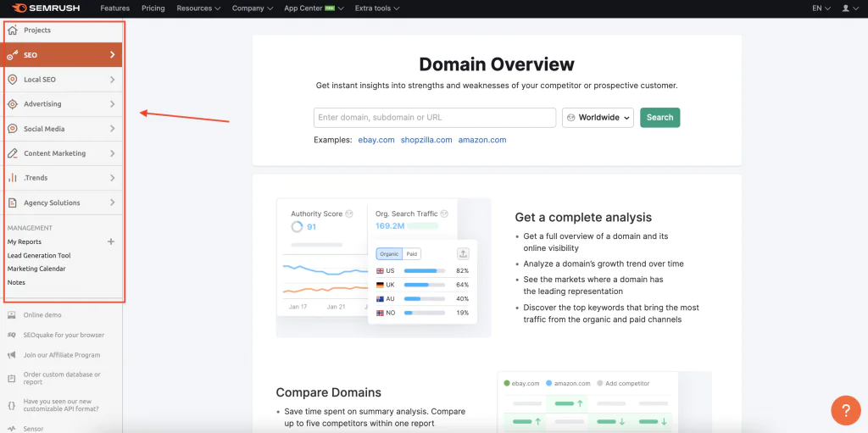
Task: Add a new report with plus icon
Action: [x=111, y=241]
